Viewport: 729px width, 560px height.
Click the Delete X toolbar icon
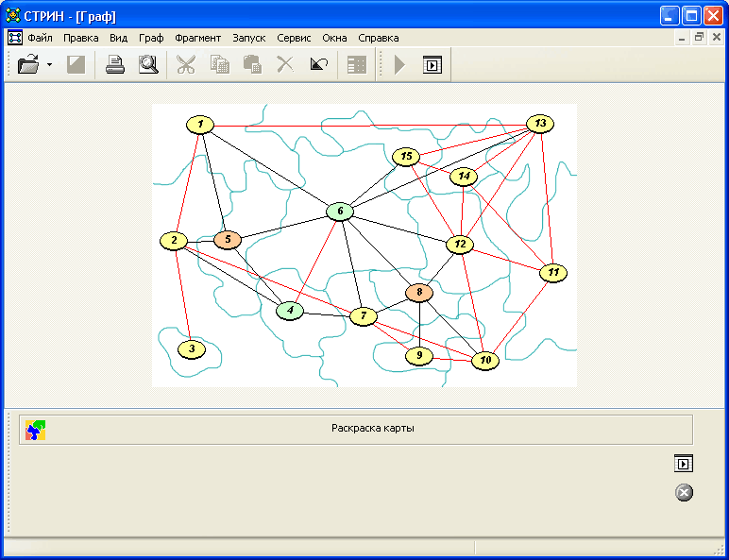click(x=285, y=64)
